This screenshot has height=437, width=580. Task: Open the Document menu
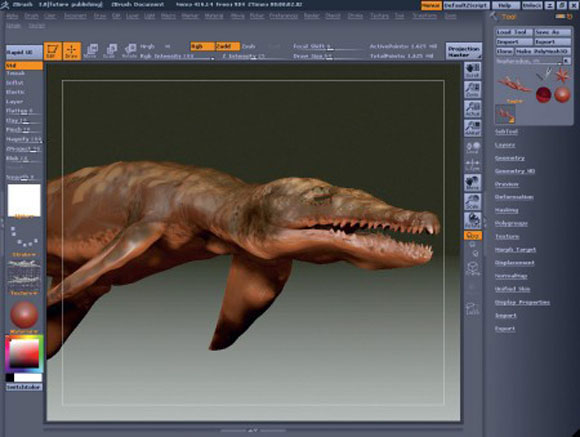pyautogui.click(x=75, y=16)
